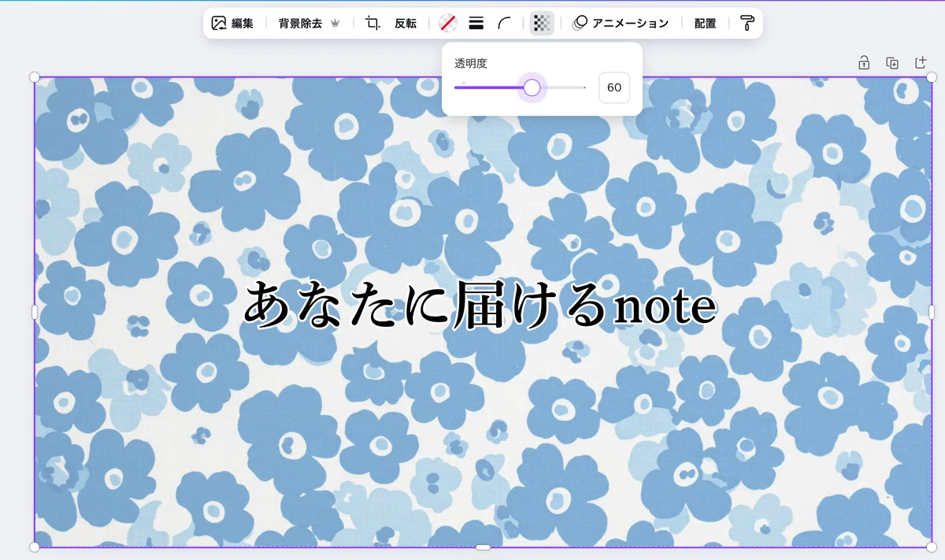The width and height of the screenshot is (945, 560).
Task: Open the 編集 image edit button
Action: pos(232,24)
